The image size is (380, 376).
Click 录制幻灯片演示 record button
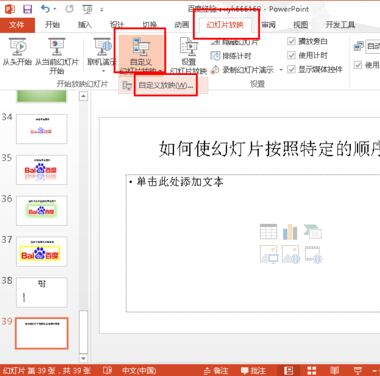243,70
